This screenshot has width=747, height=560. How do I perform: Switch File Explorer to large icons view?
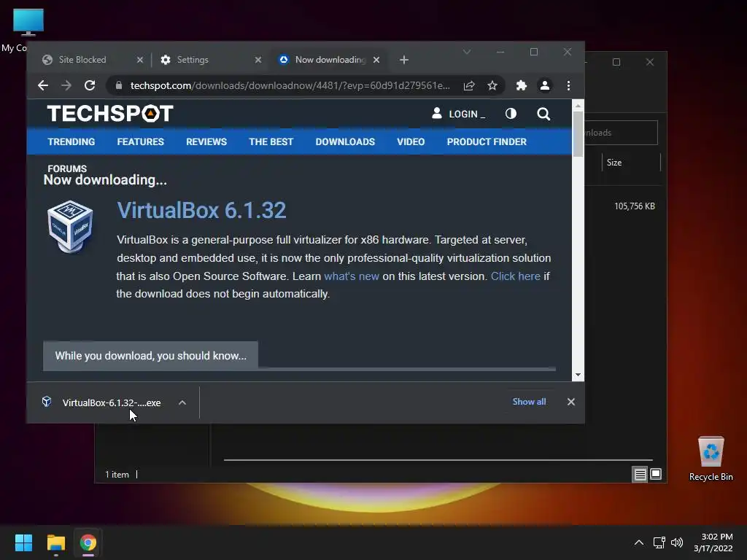pos(656,474)
